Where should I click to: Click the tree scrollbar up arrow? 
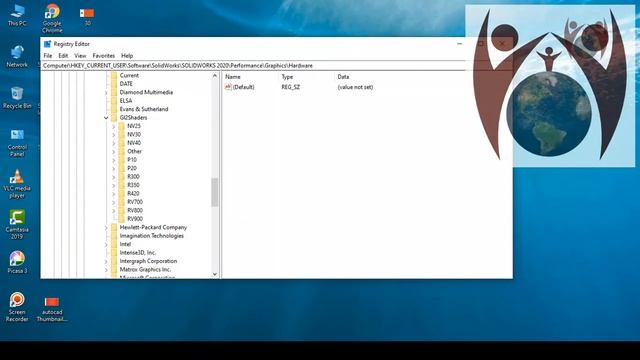(x=215, y=76)
